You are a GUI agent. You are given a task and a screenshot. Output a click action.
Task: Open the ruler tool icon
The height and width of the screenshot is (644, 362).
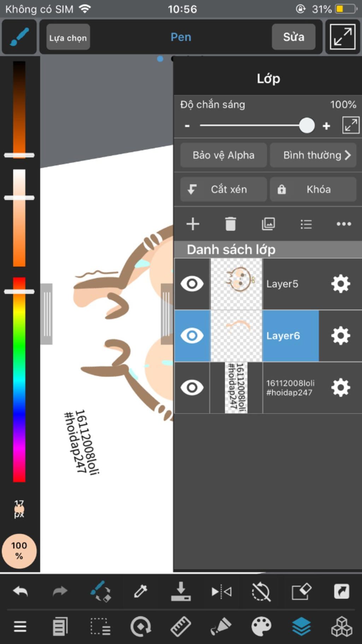pos(181,626)
